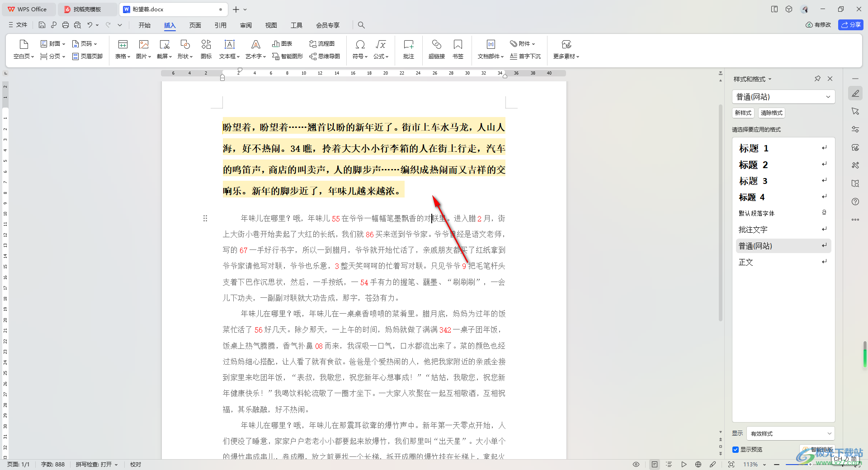Insert a 公式 equation
Image resolution: width=868 pixels, height=470 pixels.
point(381,44)
